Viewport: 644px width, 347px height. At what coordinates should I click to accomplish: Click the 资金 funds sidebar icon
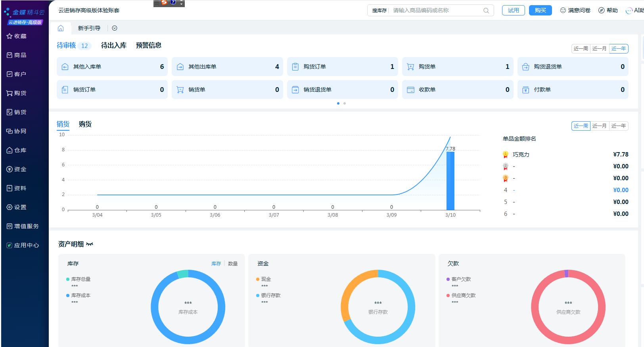point(10,169)
